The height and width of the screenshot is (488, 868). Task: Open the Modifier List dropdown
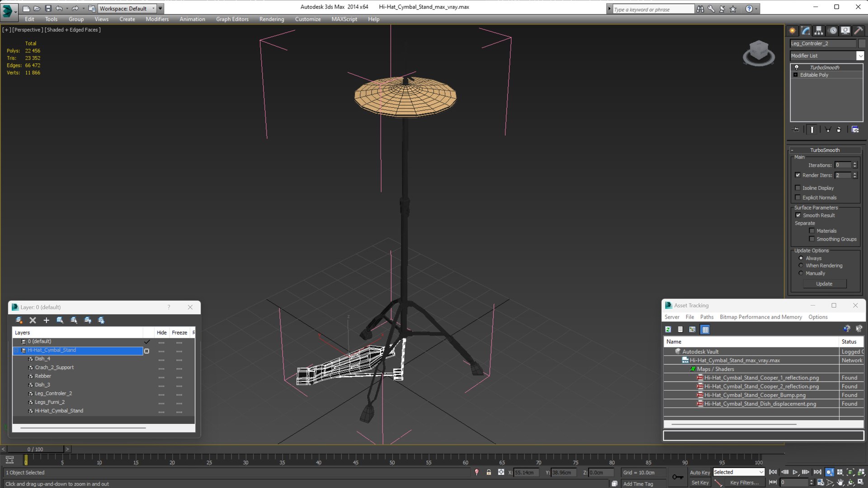[x=860, y=56]
